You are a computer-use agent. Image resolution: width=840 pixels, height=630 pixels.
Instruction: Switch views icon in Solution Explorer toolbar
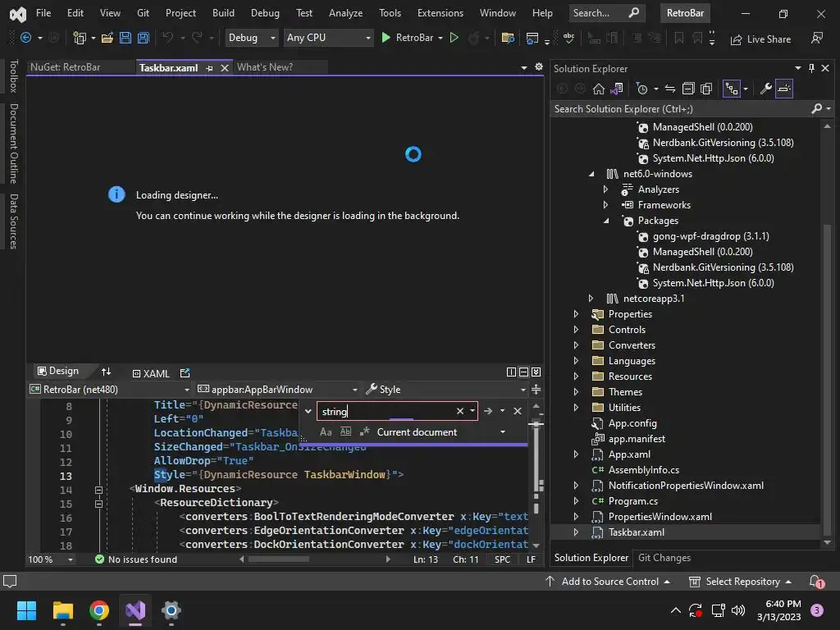click(x=617, y=89)
